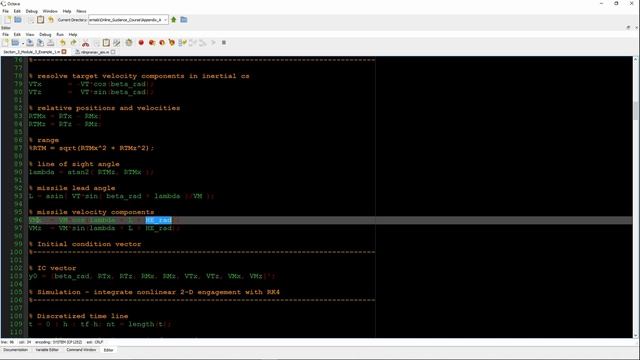
Task: Go one directory up (green arrow)
Action: tap(173, 20)
